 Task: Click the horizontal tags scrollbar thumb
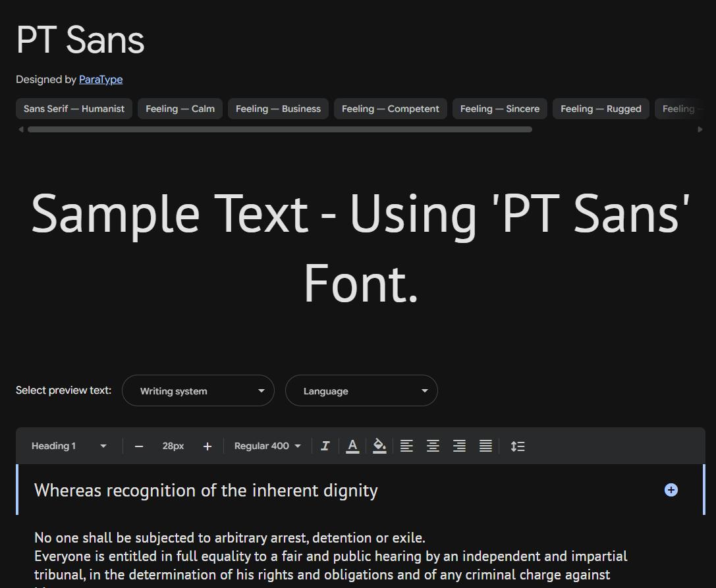coord(280,130)
